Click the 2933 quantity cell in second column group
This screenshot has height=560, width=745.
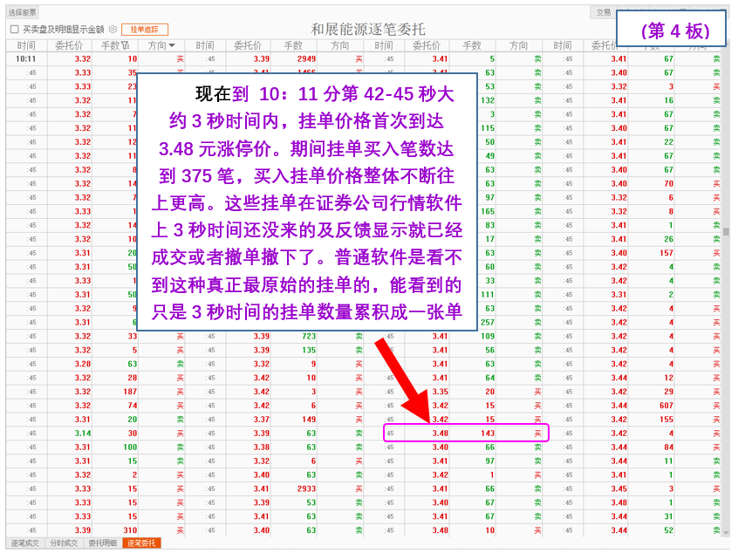(x=305, y=488)
